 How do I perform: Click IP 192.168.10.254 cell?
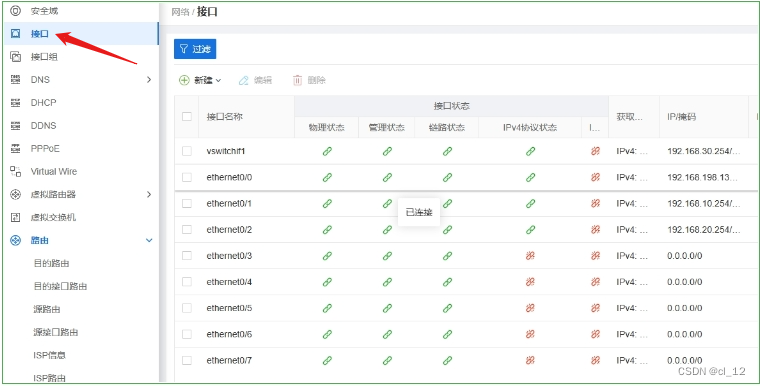coord(704,204)
